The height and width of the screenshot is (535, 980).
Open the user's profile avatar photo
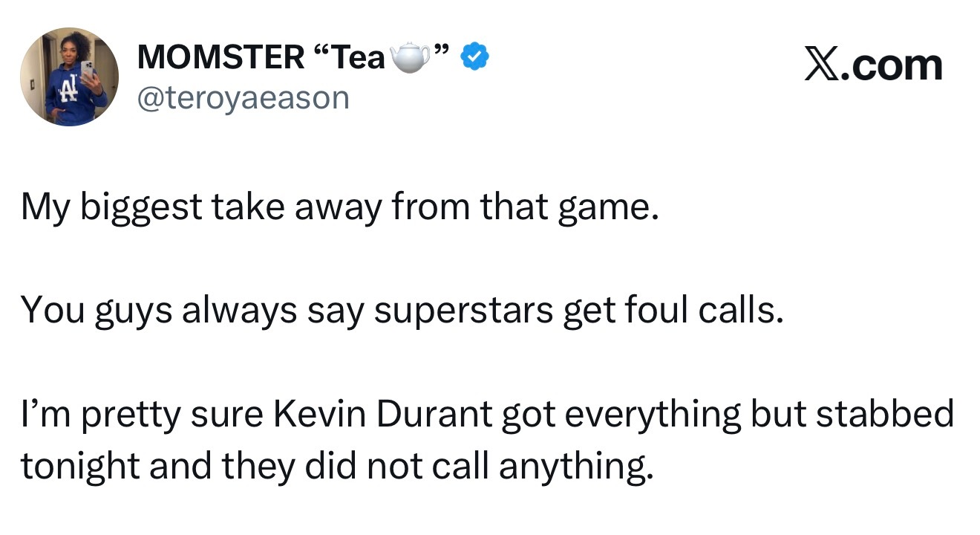[69, 77]
